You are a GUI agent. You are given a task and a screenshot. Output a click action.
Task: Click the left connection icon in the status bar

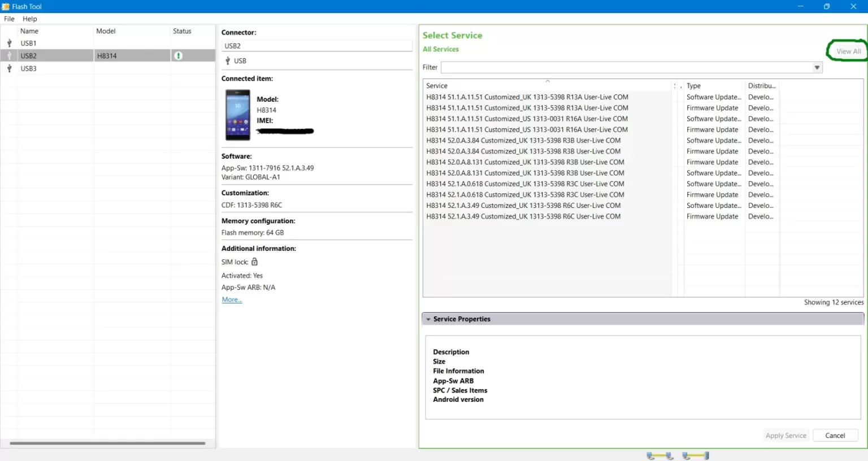[x=660, y=455]
